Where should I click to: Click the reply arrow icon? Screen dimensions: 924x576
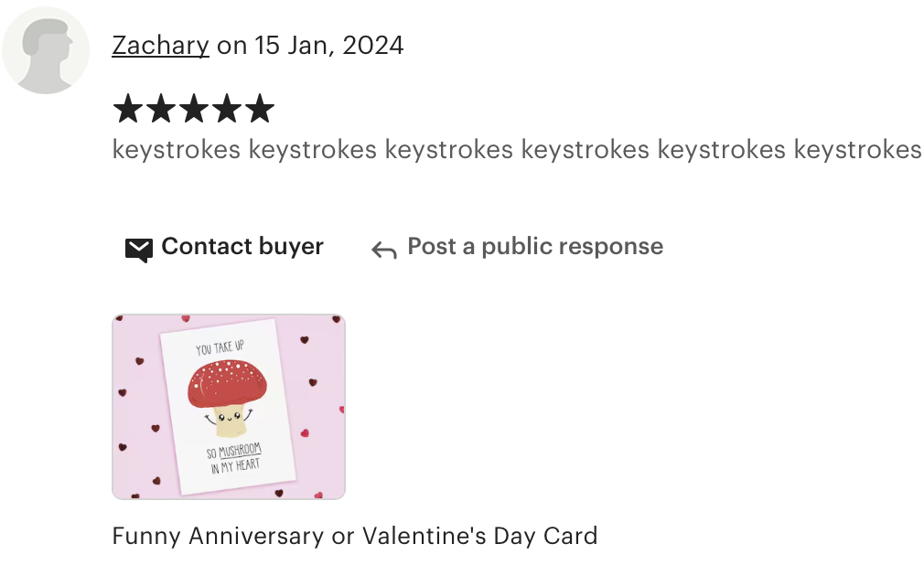pos(384,251)
